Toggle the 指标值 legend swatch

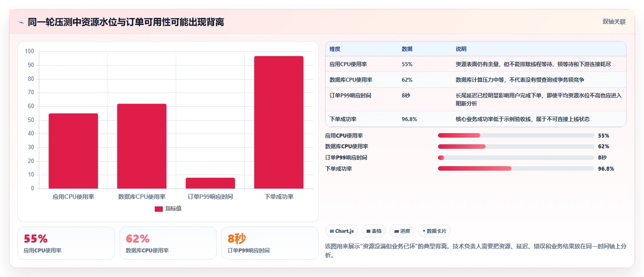tap(159, 209)
